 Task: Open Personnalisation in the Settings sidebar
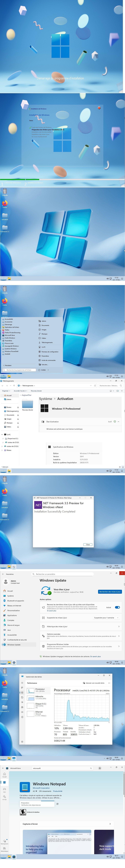[x=13, y=610]
